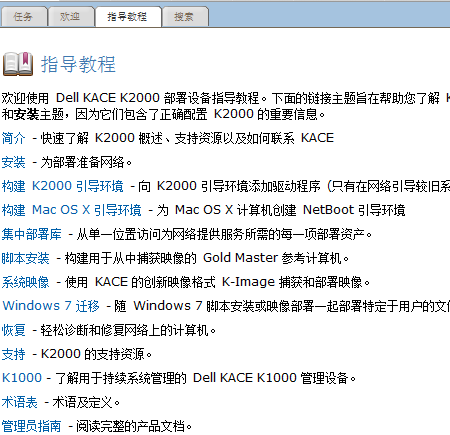Open the 简介 link

coord(13,138)
